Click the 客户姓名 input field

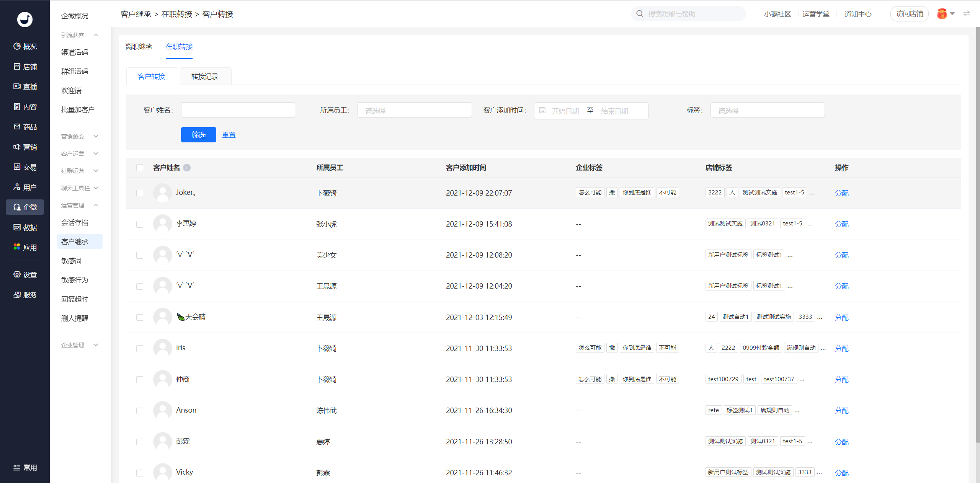point(238,110)
